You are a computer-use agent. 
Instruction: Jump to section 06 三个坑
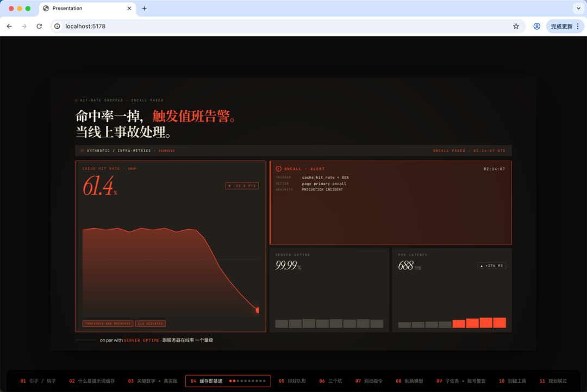[x=330, y=381]
